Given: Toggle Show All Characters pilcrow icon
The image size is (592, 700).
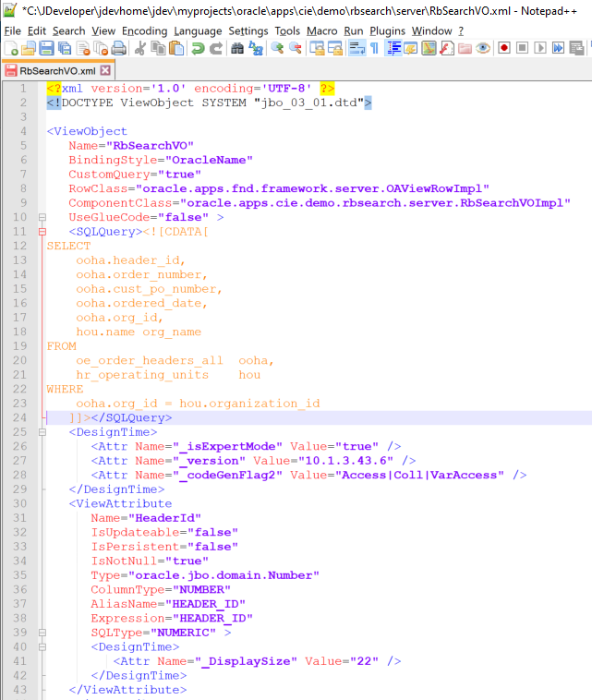Looking at the screenshot, I should tap(374, 48).
